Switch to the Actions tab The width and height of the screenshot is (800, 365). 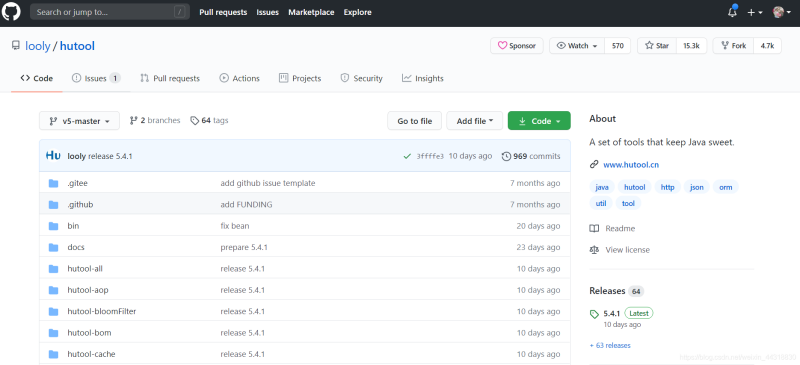pyautogui.click(x=240, y=78)
